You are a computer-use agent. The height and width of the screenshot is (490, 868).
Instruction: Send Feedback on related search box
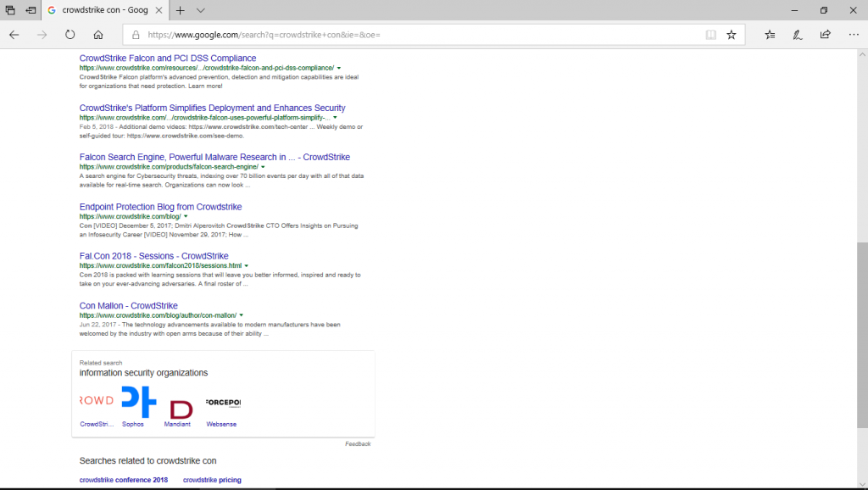358,444
